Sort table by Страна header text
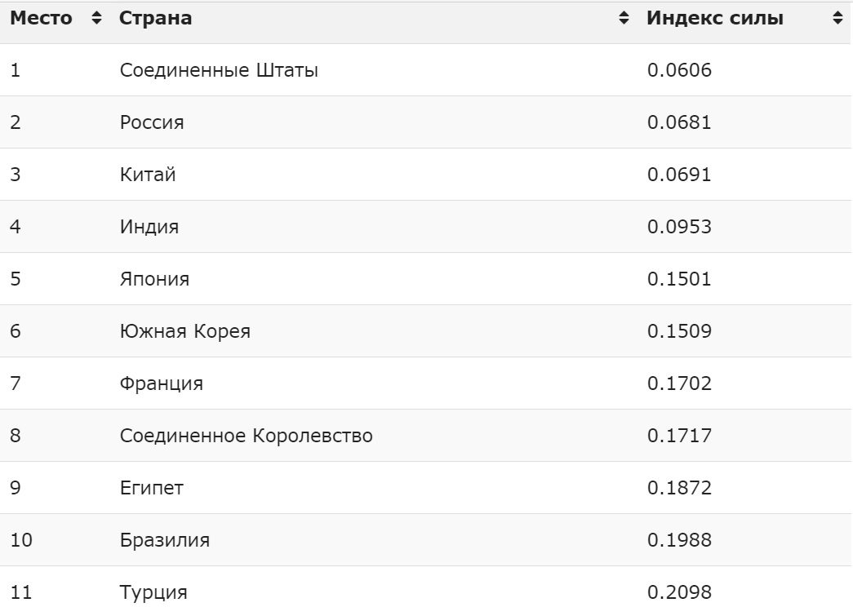Screen dimensions: 853x616 tap(156, 18)
